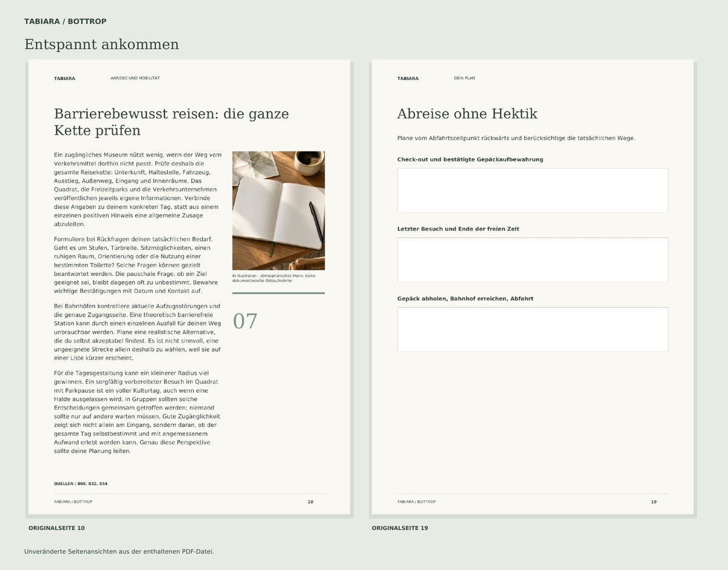Click the notebook and coffee photo
This screenshot has width=728, height=570.
(278, 210)
